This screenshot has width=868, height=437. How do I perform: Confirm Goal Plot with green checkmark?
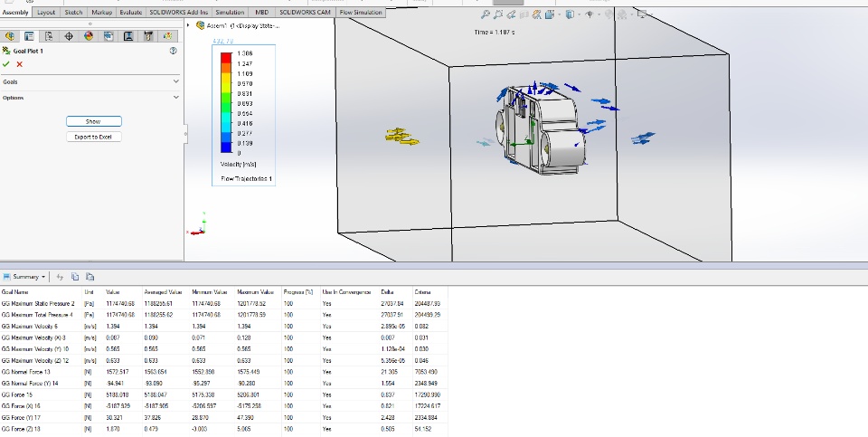(x=6, y=64)
